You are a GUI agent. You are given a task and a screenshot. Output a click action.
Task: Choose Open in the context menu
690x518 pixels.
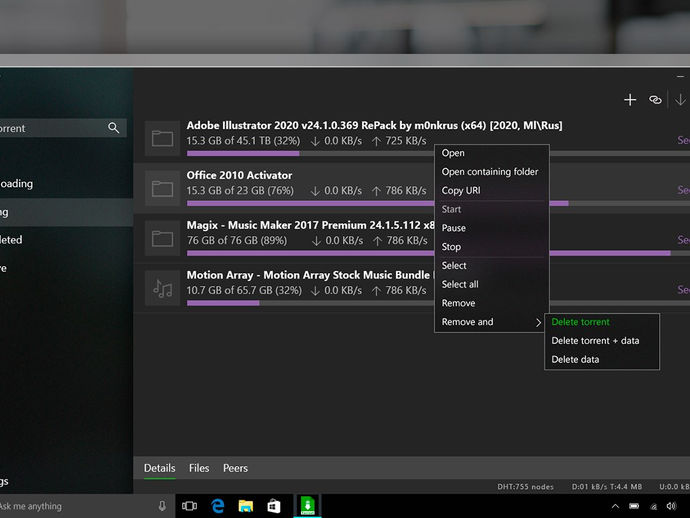[x=492, y=153]
